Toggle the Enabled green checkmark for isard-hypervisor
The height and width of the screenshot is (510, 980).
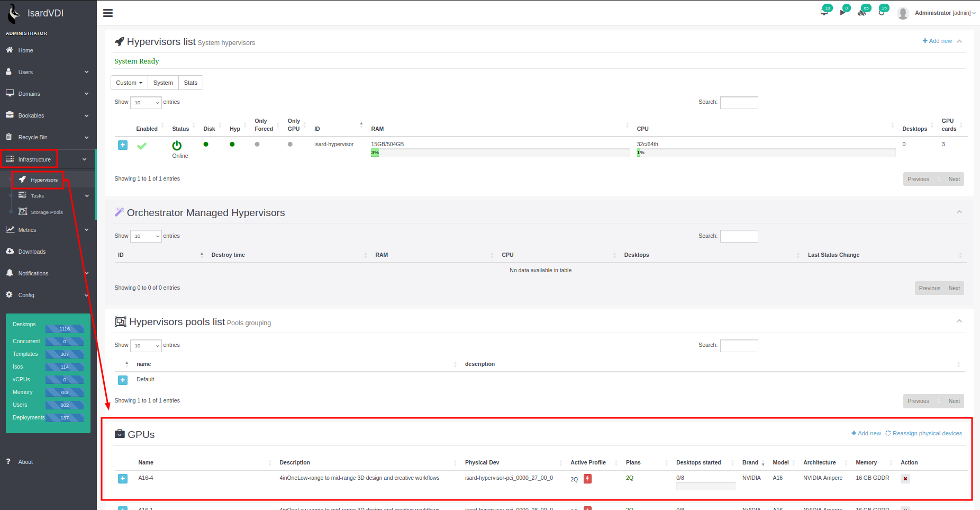tap(142, 146)
